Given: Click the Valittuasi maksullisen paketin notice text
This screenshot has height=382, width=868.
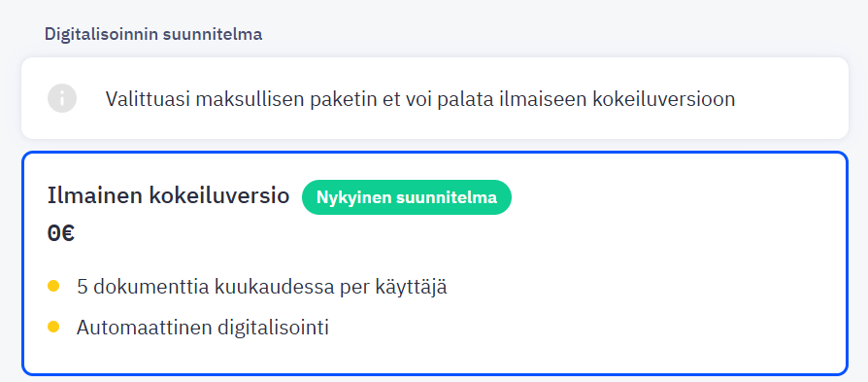Looking at the screenshot, I should (x=420, y=99).
